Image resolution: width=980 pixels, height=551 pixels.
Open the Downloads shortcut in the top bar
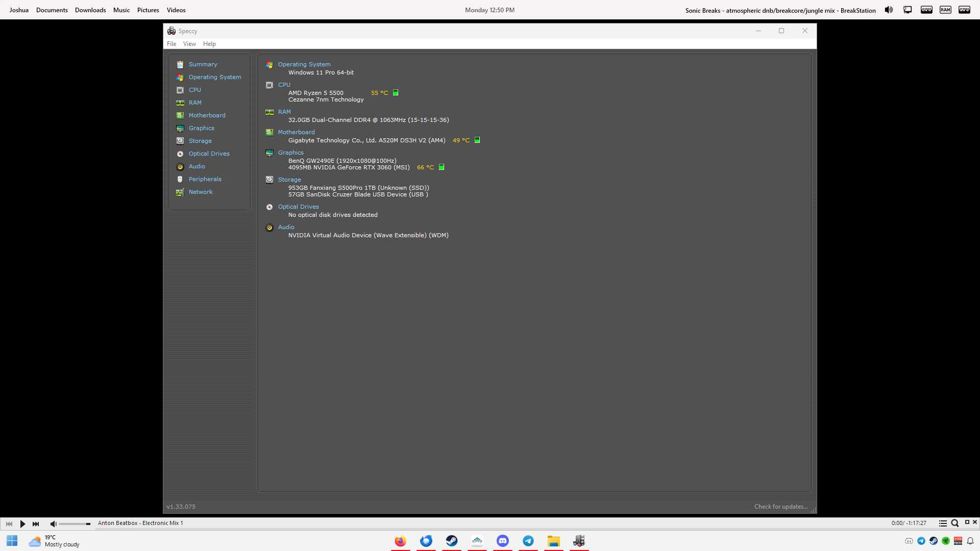pyautogui.click(x=90, y=10)
